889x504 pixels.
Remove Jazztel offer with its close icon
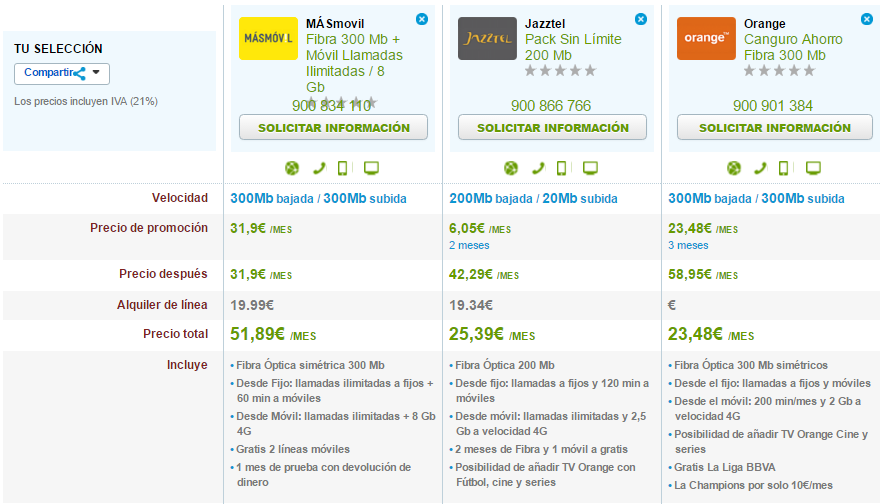point(641,19)
